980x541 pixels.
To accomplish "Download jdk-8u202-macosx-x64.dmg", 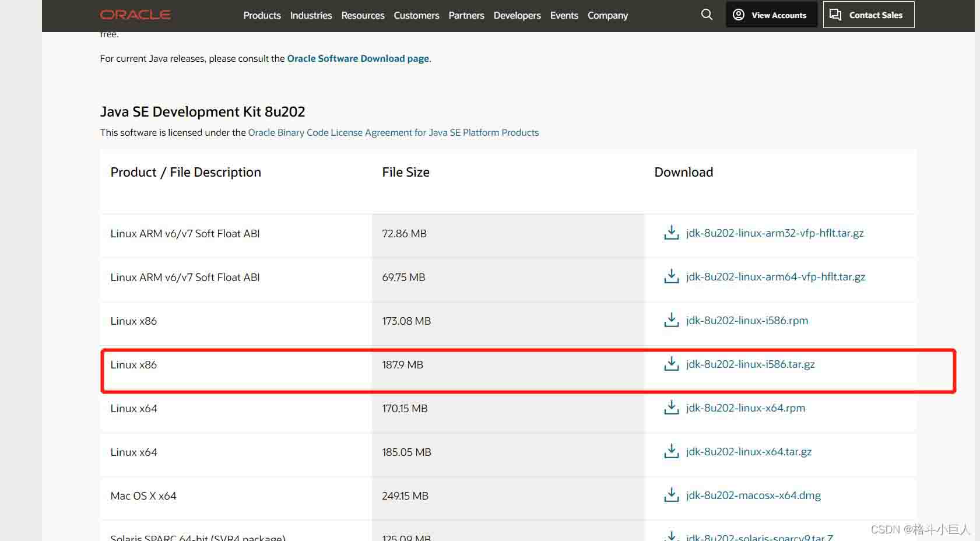I will (753, 495).
